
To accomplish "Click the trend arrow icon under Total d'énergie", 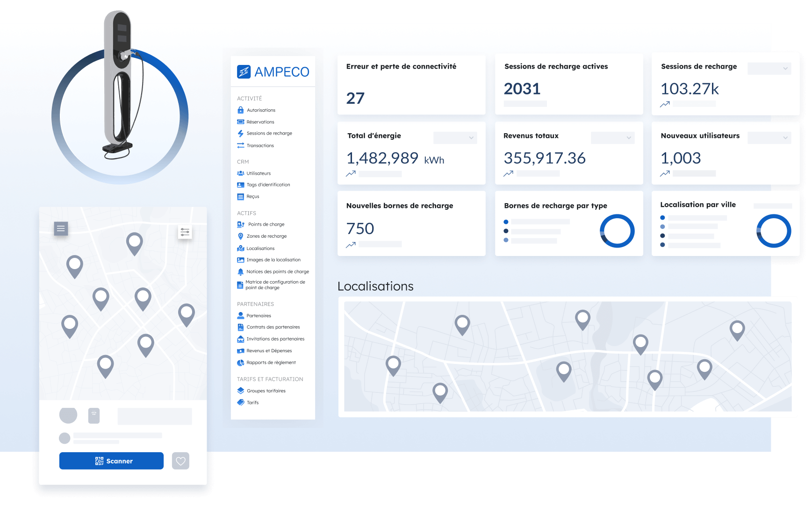I will (351, 173).
